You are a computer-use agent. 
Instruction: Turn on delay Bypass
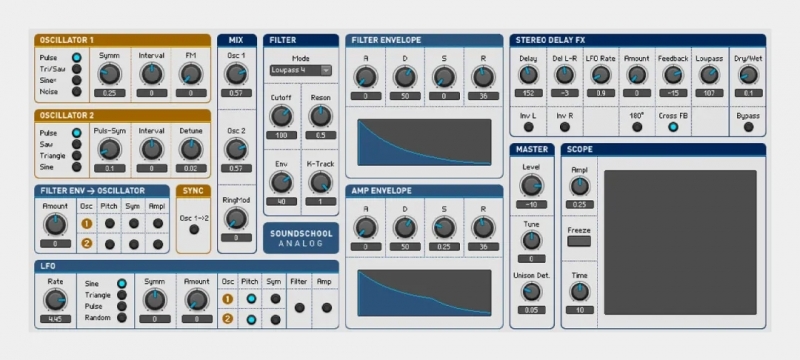[748, 127]
